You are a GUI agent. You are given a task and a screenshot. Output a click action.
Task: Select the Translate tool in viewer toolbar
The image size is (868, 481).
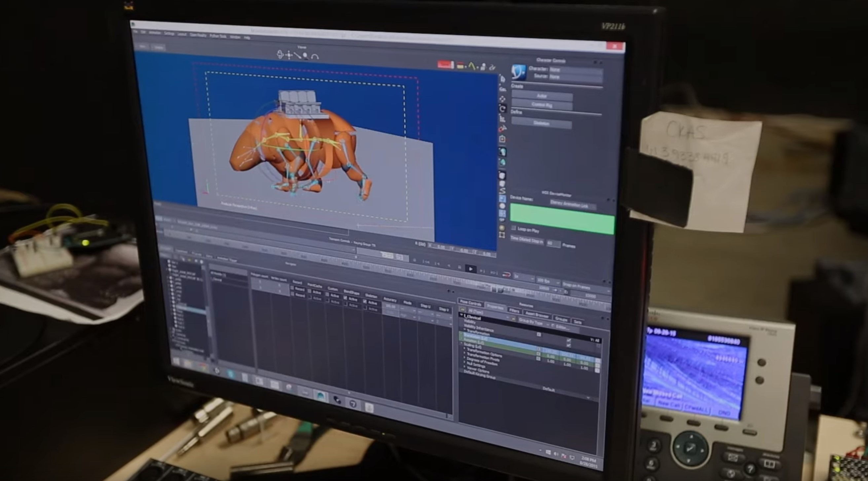pos(502,99)
